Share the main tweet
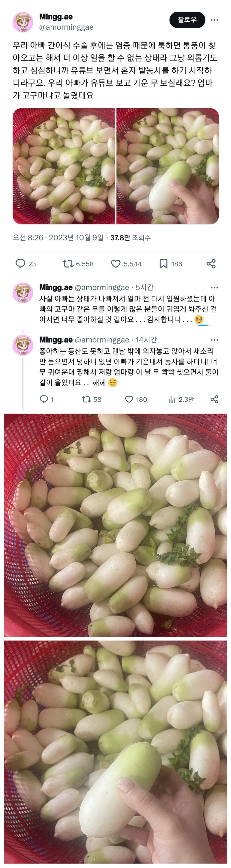This screenshot has width=231, height=868. pyautogui.click(x=211, y=263)
